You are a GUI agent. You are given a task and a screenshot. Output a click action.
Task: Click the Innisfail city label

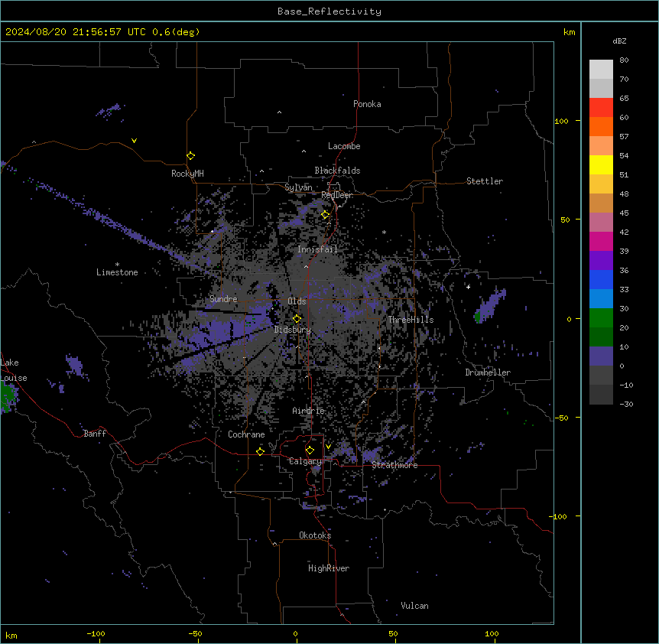pyautogui.click(x=317, y=249)
